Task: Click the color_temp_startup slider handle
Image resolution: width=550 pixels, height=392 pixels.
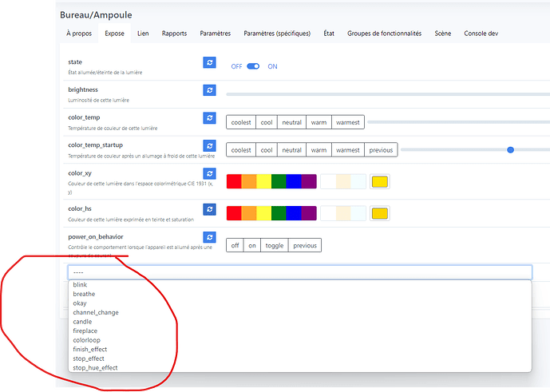Action: [510, 150]
